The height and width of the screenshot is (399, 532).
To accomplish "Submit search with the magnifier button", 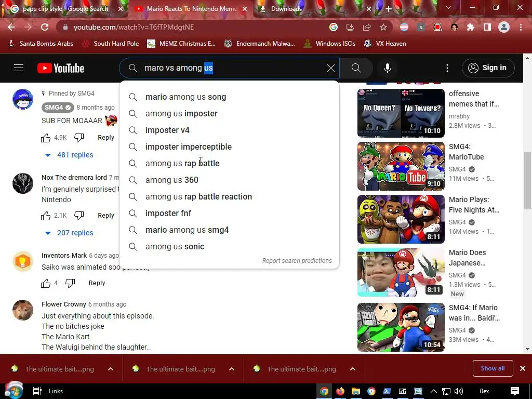I will click(356, 68).
